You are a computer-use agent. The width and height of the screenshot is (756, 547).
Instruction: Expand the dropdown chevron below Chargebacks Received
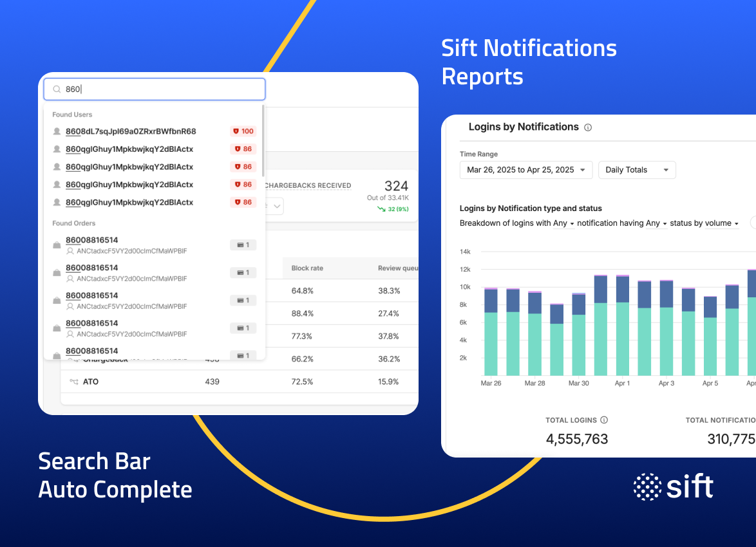click(277, 207)
